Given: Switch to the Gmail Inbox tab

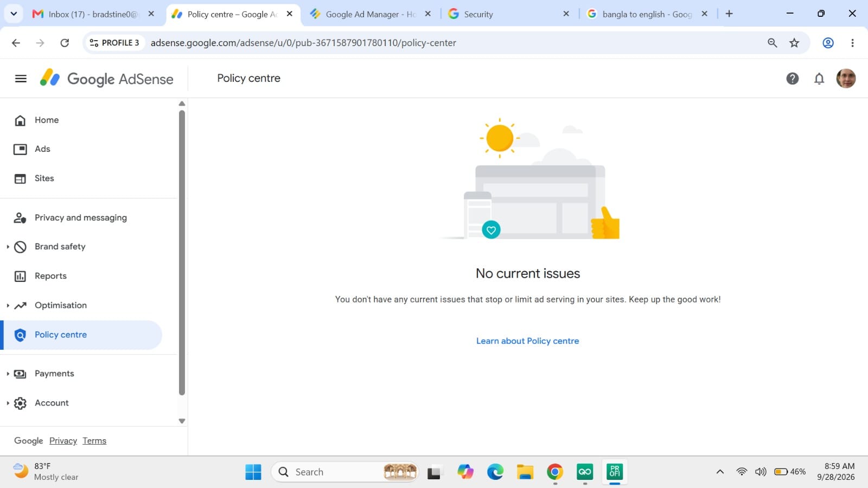Looking at the screenshot, I should pos(94,14).
